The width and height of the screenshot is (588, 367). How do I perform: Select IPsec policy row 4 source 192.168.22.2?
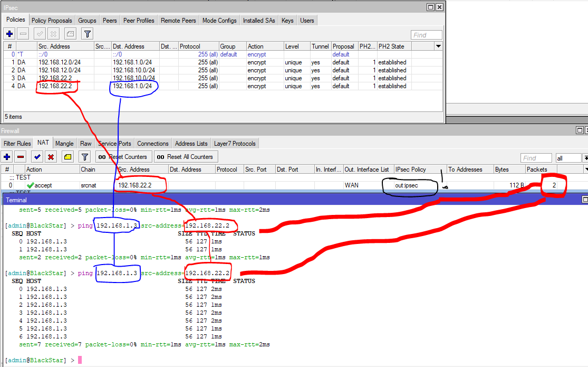tap(55, 86)
